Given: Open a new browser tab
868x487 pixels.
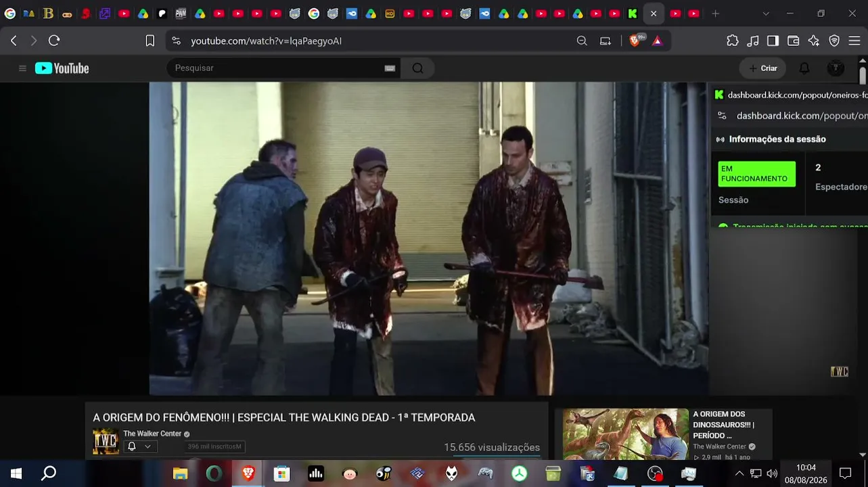Looking at the screenshot, I should pos(715,14).
